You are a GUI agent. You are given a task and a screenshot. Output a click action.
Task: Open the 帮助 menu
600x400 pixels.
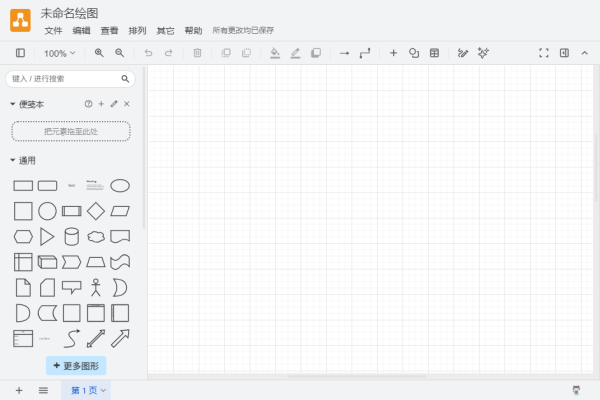click(193, 31)
